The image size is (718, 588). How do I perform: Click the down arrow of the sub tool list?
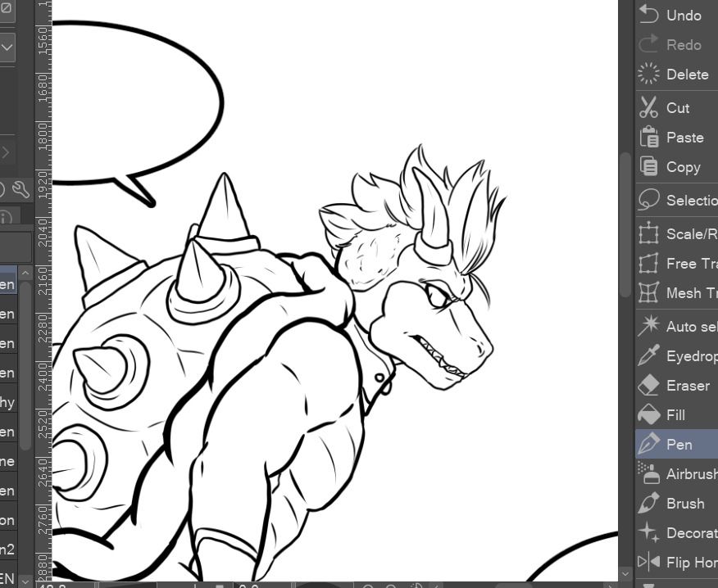(x=25, y=581)
